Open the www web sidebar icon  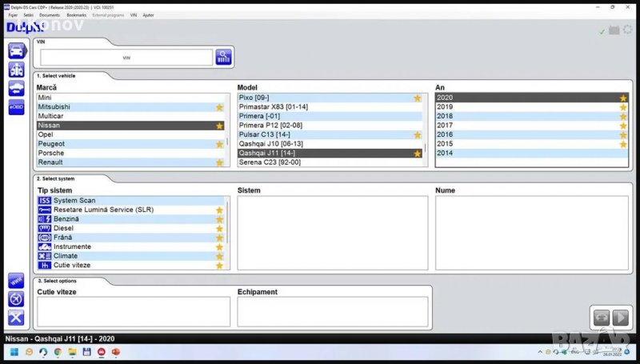click(16, 281)
